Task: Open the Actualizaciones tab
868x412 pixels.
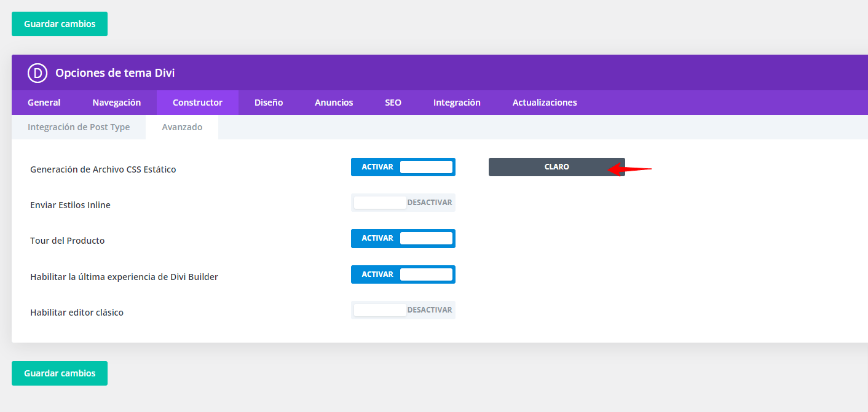Action: coord(545,103)
